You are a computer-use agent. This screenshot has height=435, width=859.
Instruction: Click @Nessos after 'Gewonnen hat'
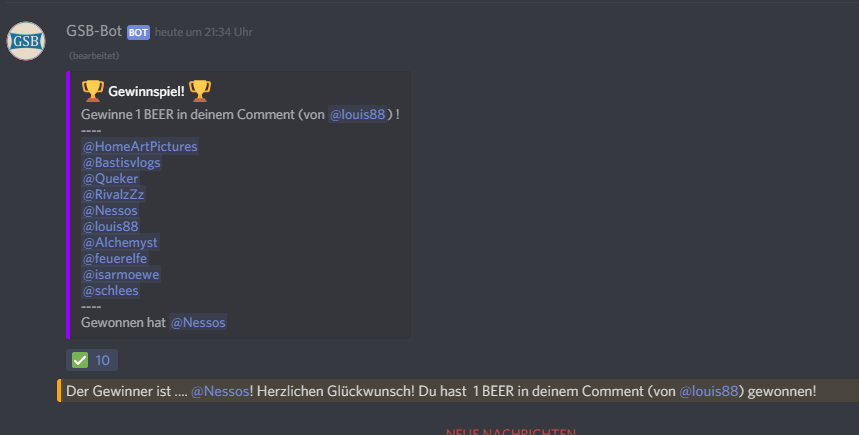(x=198, y=322)
